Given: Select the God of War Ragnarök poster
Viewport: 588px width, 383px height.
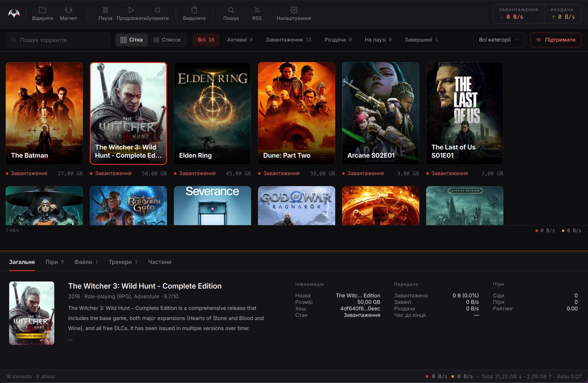Looking at the screenshot, I should pyautogui.click(x=297, y=205).
